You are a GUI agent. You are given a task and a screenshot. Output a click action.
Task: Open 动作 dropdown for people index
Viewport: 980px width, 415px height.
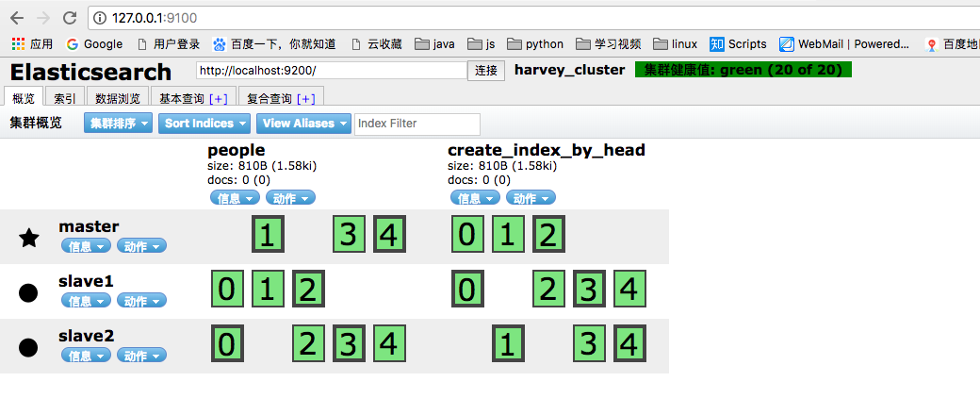point(290,198)
